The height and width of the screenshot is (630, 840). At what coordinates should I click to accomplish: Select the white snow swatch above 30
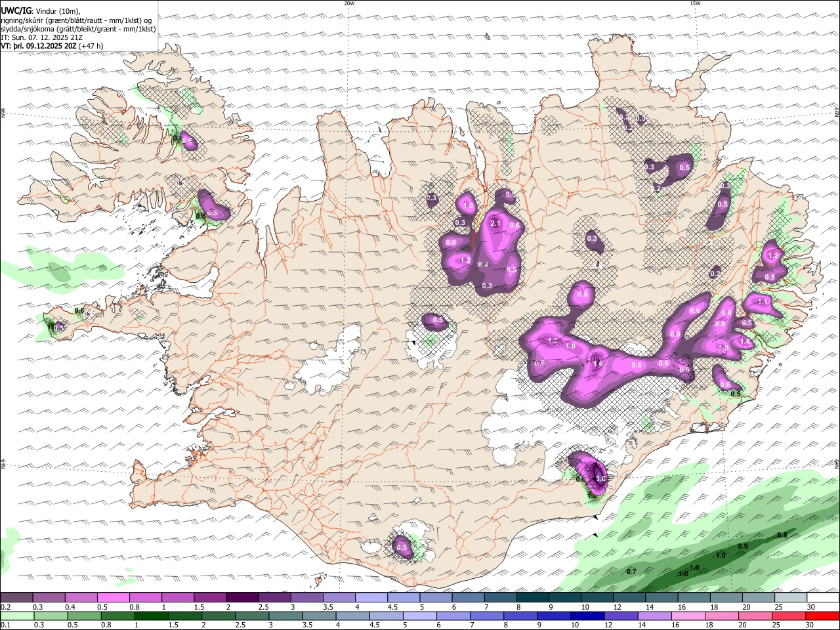pos(823,598)
